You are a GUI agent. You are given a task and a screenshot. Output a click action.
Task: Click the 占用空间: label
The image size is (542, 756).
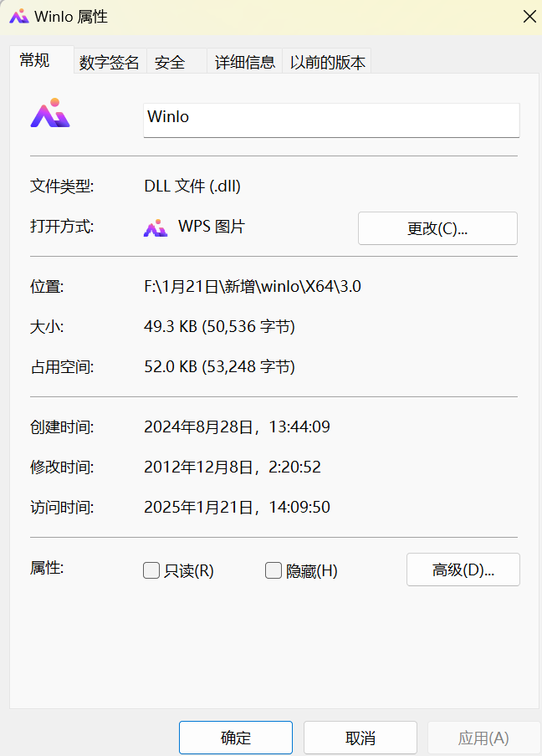62,366
